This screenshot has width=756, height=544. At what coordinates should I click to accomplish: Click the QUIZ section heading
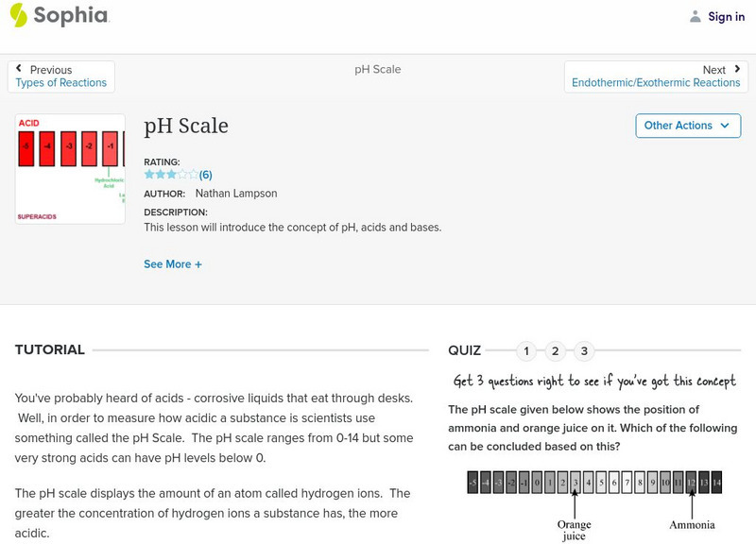[466, 349]
